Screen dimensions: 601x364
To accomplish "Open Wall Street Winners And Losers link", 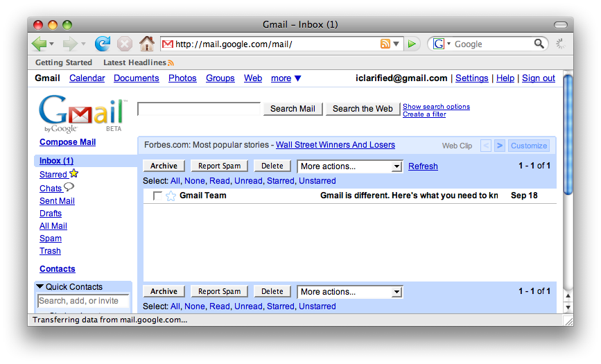I will coord(336,145).
